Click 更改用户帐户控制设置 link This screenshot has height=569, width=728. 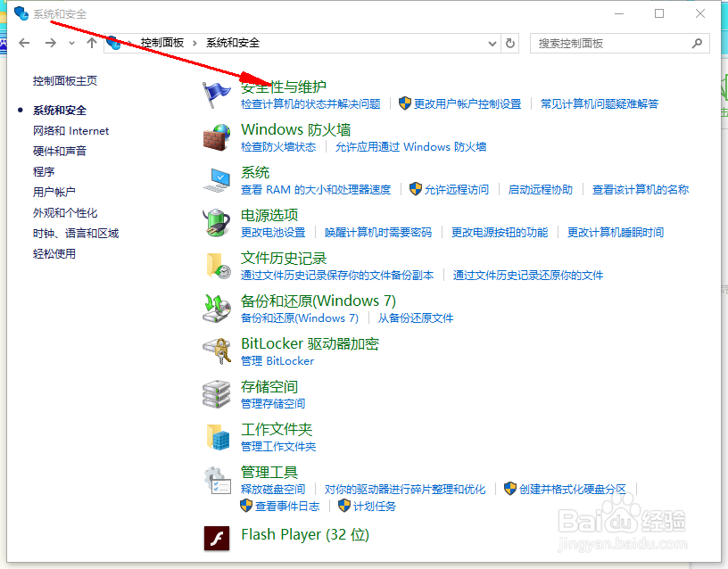coord(467,104)
